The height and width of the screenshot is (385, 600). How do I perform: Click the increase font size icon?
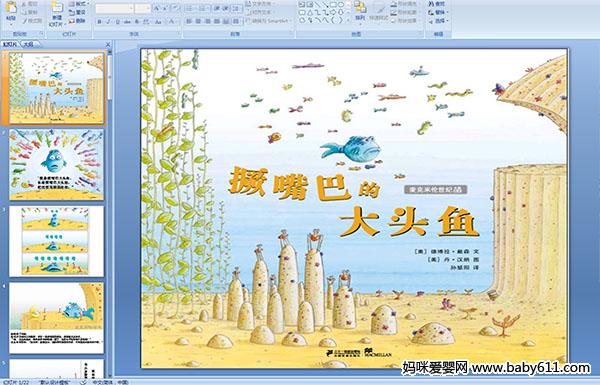157,8
